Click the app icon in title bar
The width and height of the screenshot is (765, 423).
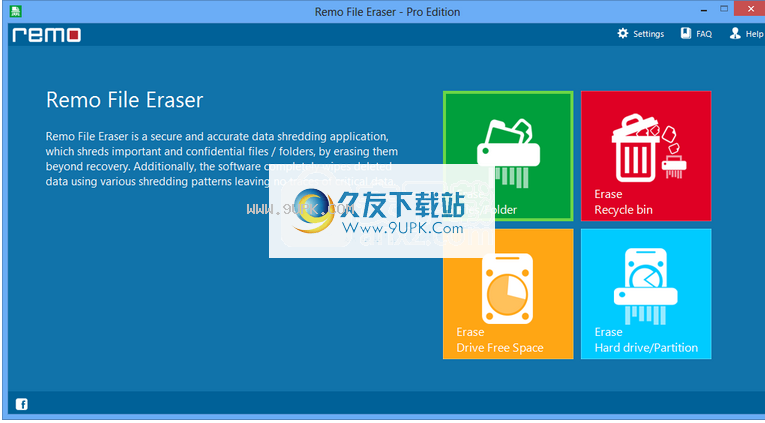(x=16, y=11)
